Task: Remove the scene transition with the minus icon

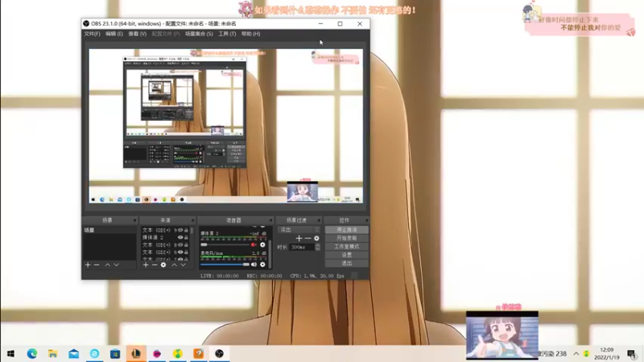Action: 308,238
